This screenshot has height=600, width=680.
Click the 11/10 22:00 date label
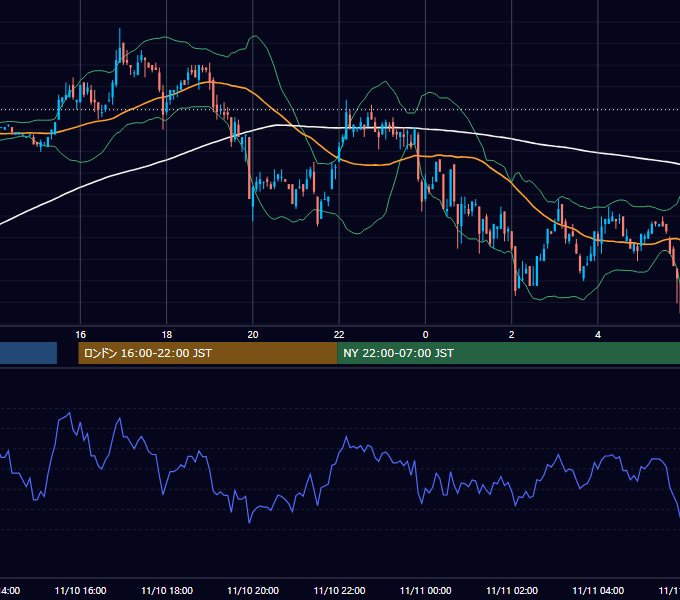339,590
